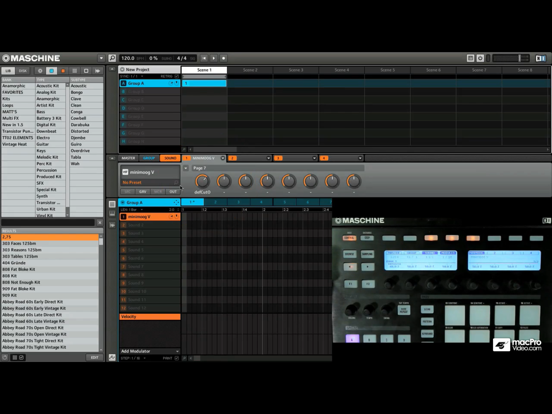
Task: Click the GRV button
Action: click(x=143, y=192)
